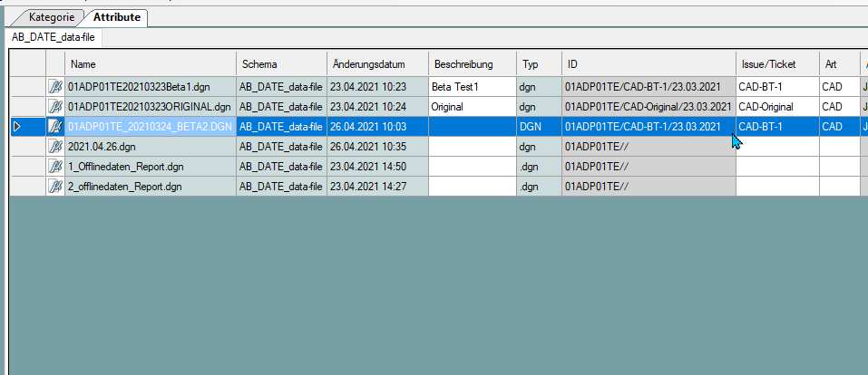Click current-row arrow indicator on BETA2 row
868x375 pixels.
17,127
